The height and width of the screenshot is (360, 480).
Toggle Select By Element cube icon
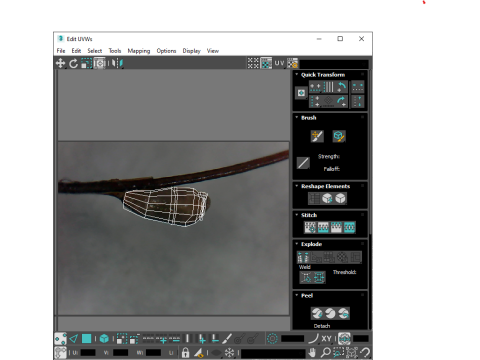click(x=104, y=339)
